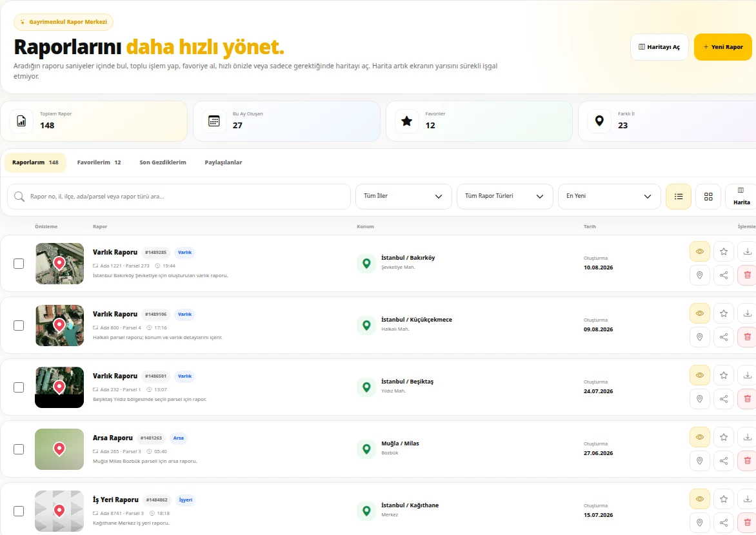Select checkbox for report #1489106
Viewport: 756px width, 535px height.
point(19,326)
